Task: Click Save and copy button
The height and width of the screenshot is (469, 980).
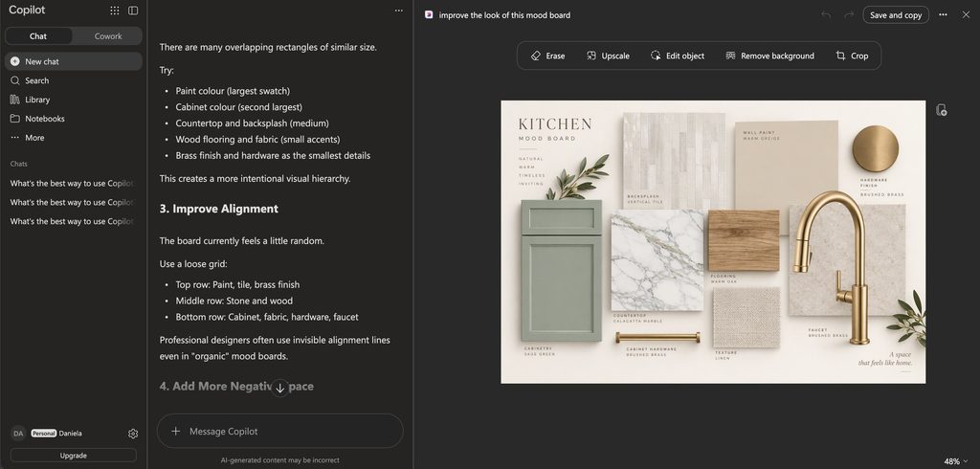Action: click(x=896, y=15)
